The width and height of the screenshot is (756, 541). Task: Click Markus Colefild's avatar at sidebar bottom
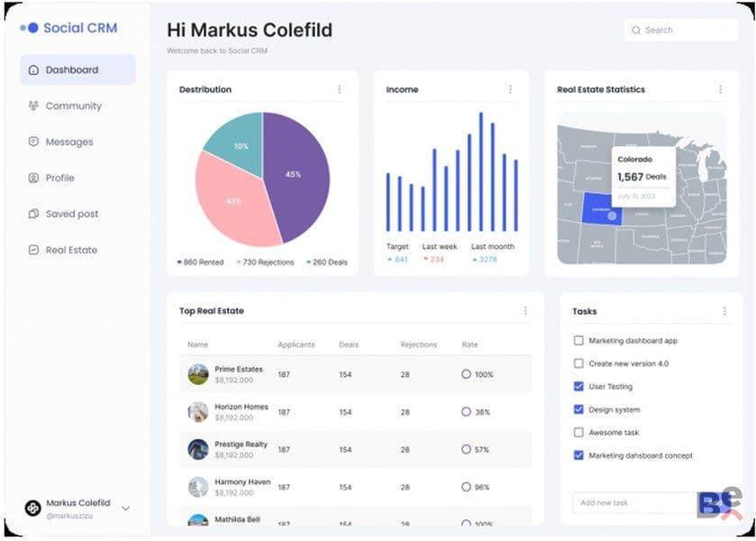pyautogui.click(x=32, y=508)
